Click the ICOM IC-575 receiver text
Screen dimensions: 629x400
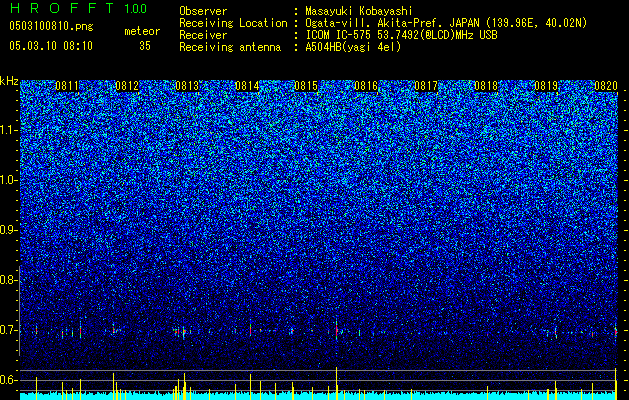pyautogui.click(x=401, y=35)
